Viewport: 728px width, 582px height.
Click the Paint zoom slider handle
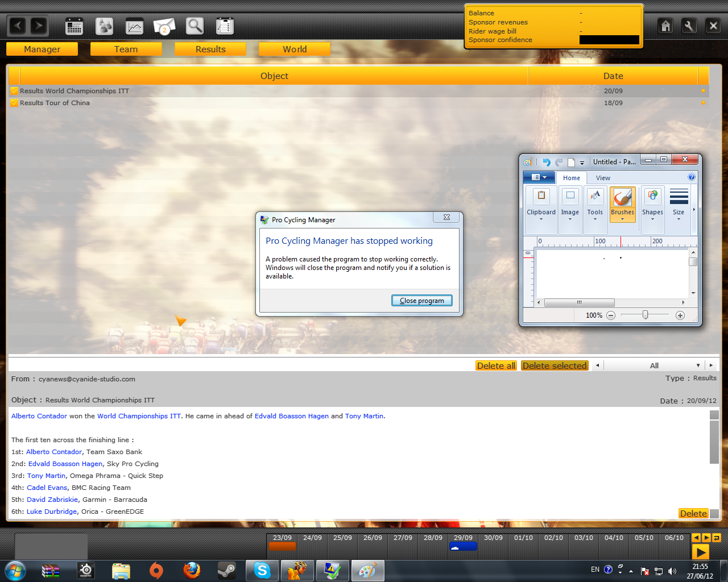tap(645, 315)
